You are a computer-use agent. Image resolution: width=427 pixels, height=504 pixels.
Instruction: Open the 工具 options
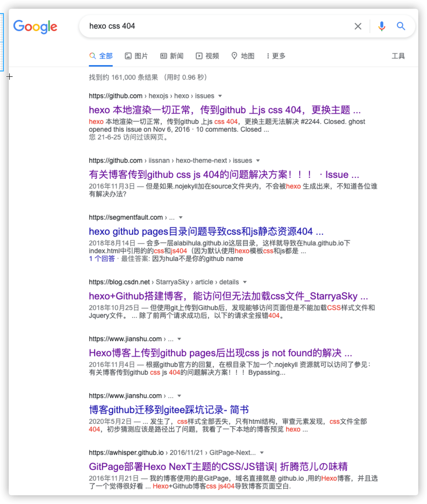(x=398, y=56)
